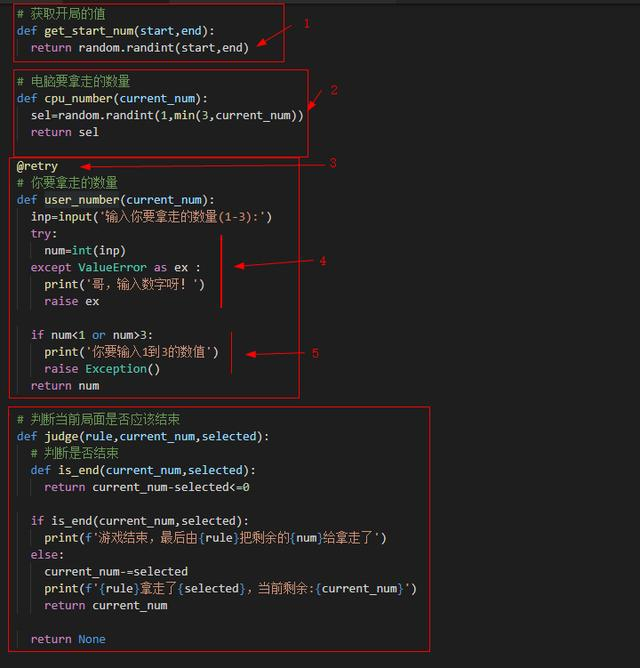Click the 'raise Exception()' statement

102,369
